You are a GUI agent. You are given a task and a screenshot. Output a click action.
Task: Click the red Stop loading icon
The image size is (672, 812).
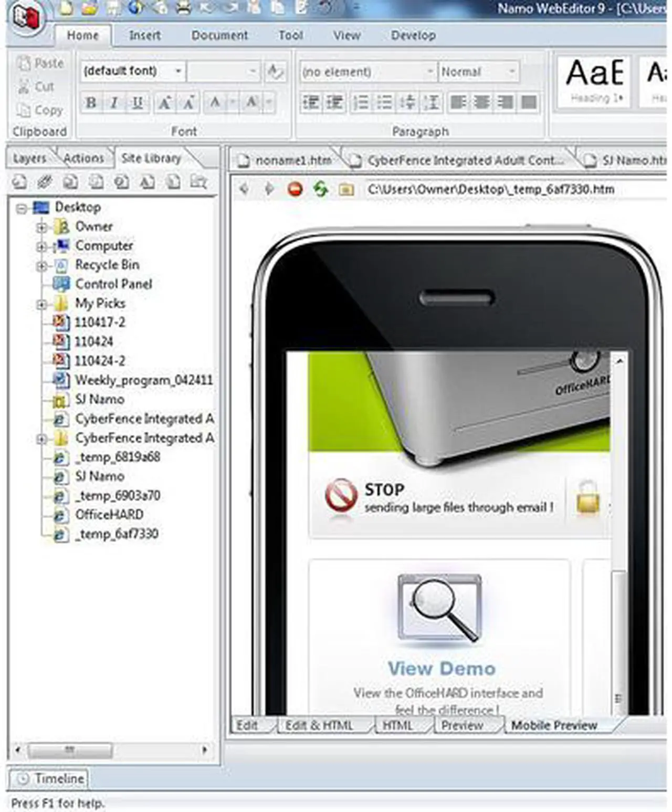(295, 189)
